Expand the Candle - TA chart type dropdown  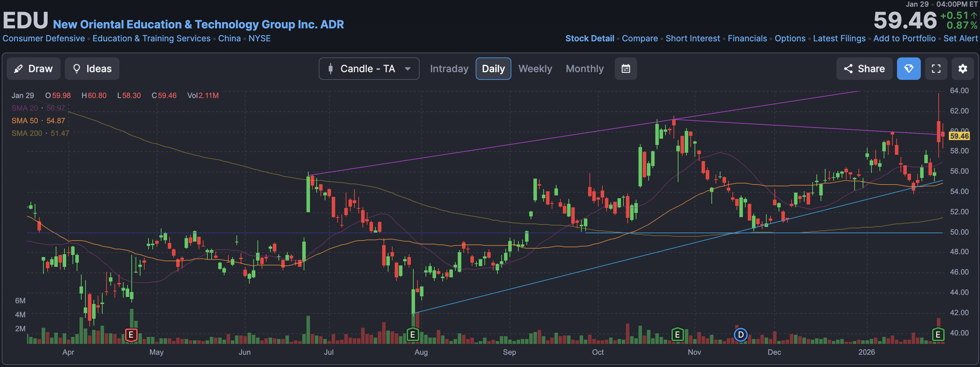(369, 69)
